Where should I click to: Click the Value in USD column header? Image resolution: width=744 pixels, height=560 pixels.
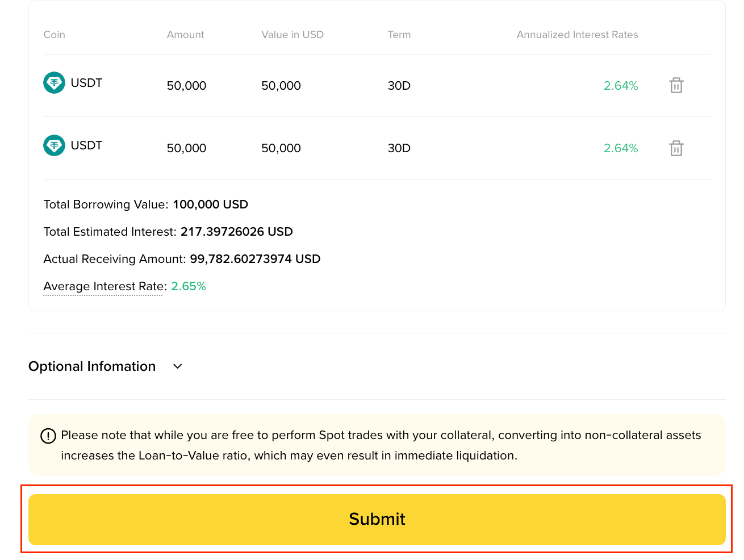[x=292, y=35]
